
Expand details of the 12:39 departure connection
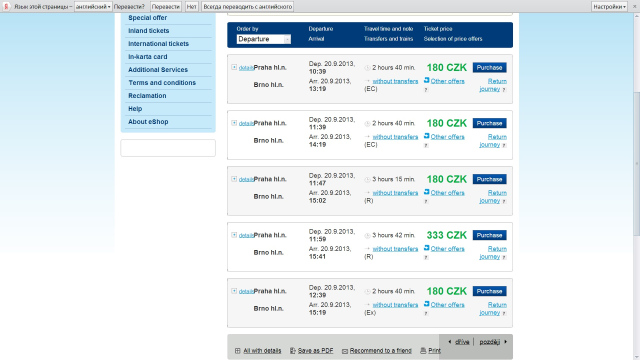click(234, 291)
